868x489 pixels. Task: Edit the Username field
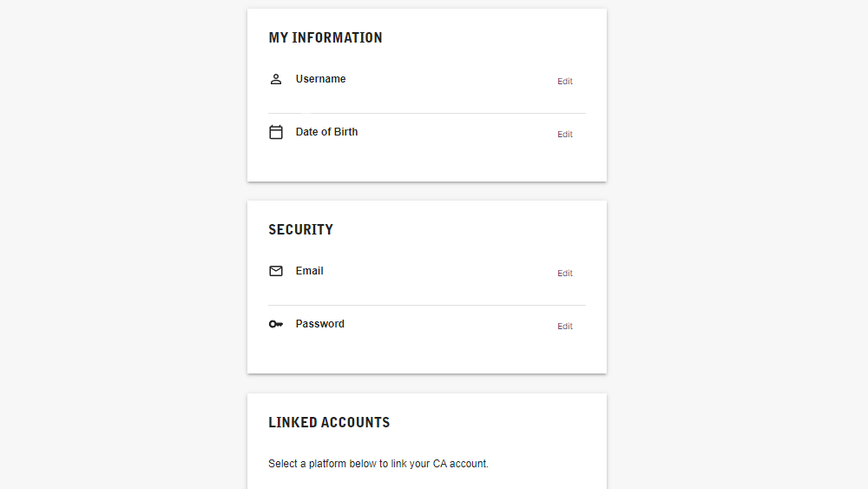tap(565, 82)
